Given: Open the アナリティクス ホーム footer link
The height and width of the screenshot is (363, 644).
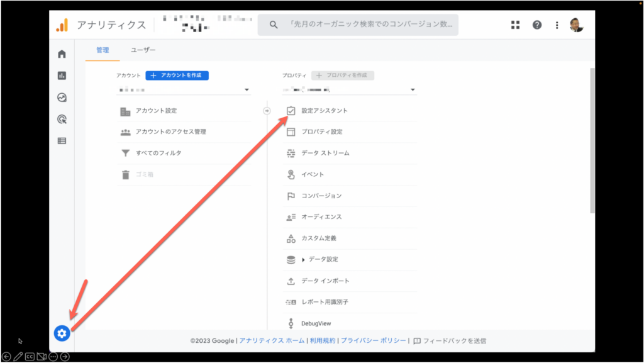Looking at the screenshot, I should (272, 341).
